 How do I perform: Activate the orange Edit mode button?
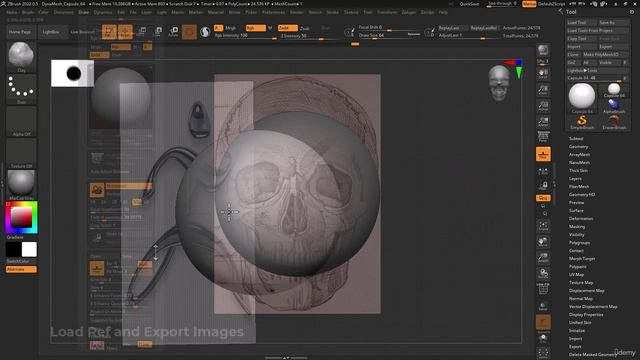click(x=109, y=32)
